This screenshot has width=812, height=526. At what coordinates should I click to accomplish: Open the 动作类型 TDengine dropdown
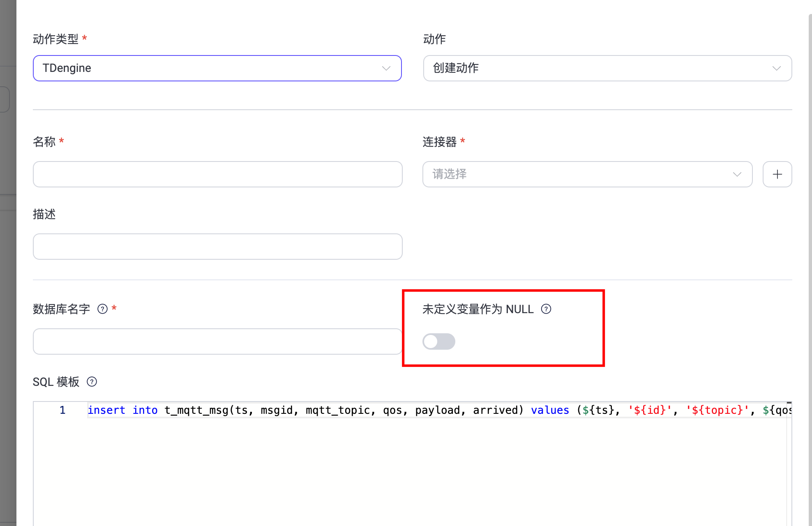click(217, 68)
